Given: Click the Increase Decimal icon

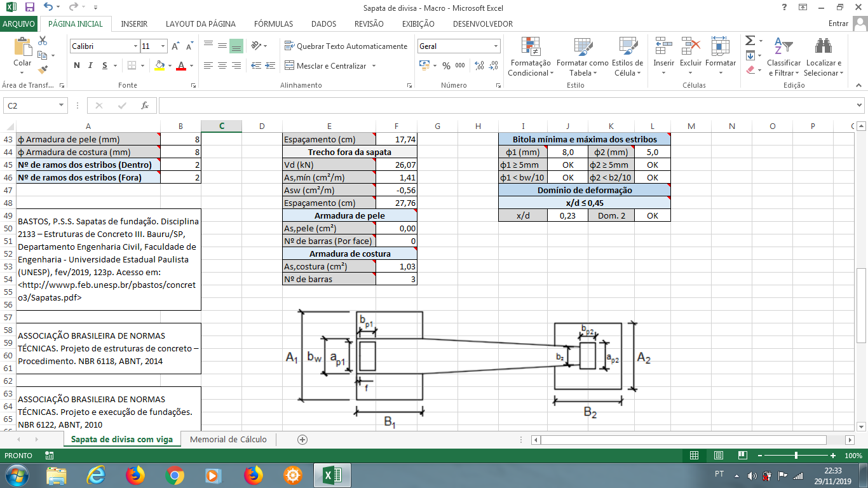Looking at the screenshot, I should point(479,65).
